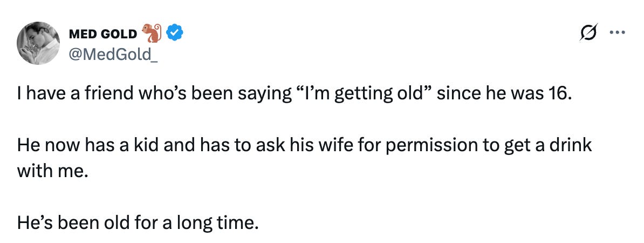
Task: Click the monkey emoji beside MED GOLD
Action: click(x=152, y=33)
